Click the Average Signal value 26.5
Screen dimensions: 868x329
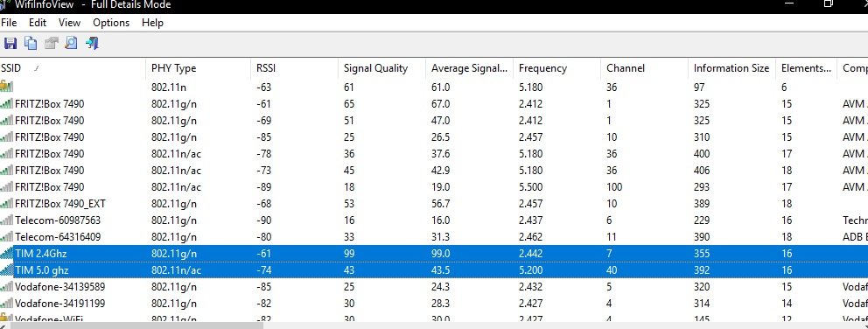pyautogui.click(x=441, y=136)
